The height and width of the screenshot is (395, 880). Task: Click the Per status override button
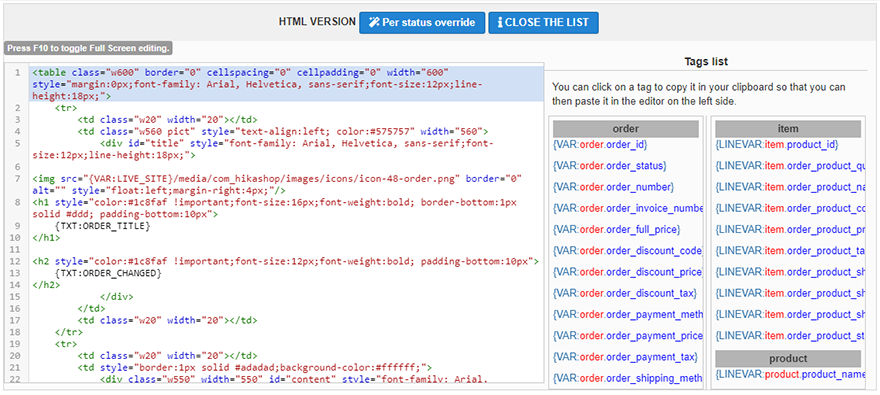point(421,22)
